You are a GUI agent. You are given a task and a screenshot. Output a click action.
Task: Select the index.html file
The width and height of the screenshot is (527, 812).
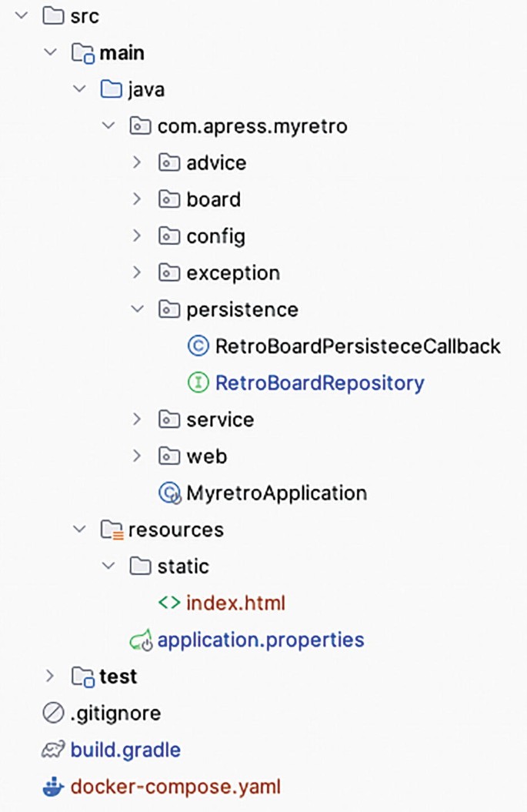[235, 603]
